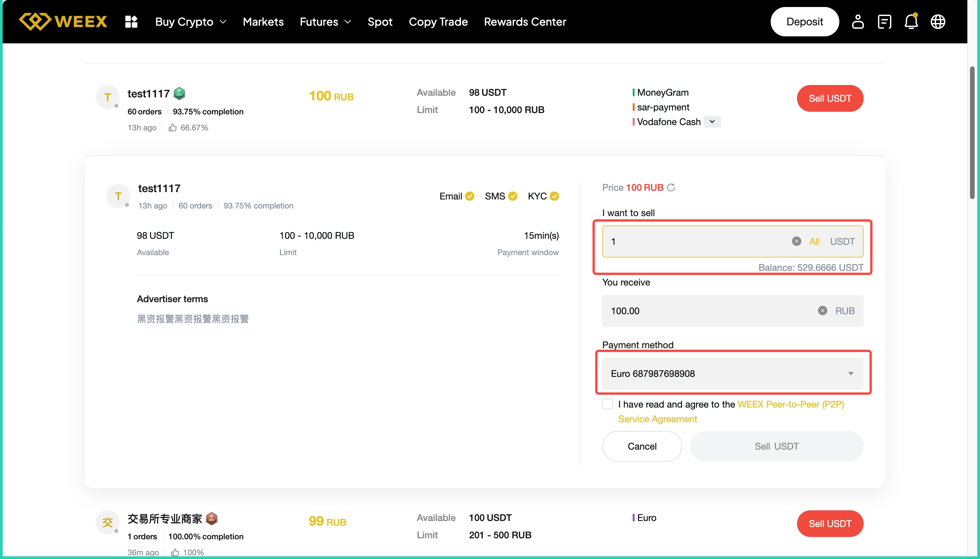Clear the You receive RUB field

point(822,311)
